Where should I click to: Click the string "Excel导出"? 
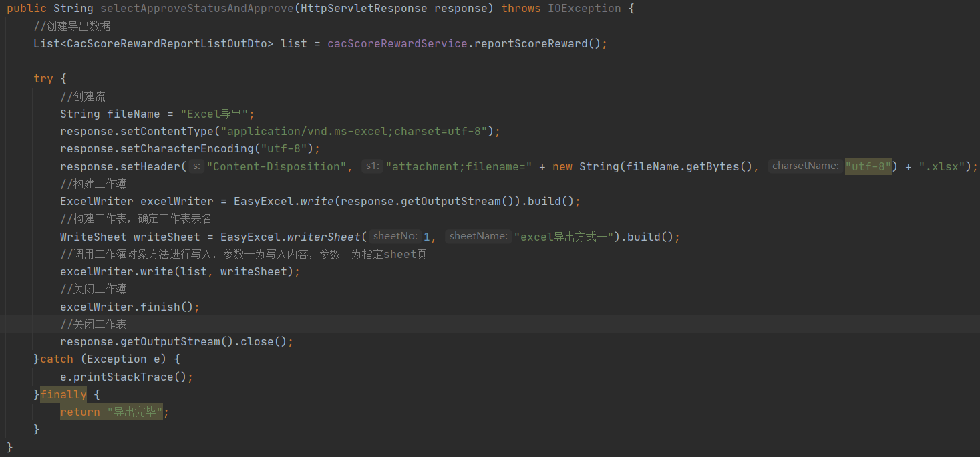[x=214, y=114]
